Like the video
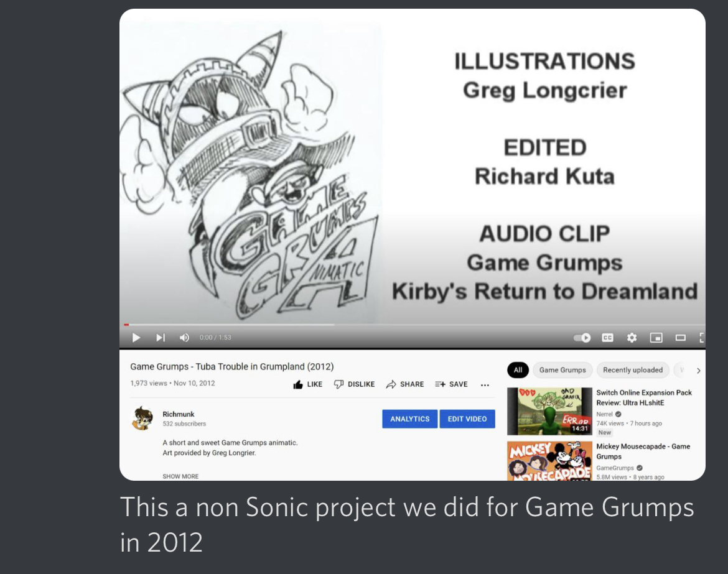This screenshot has width=728, height=574. [308, 384]
